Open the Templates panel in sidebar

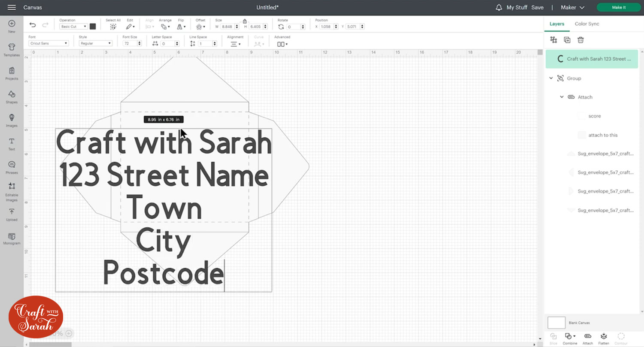[x=12, y=49]
